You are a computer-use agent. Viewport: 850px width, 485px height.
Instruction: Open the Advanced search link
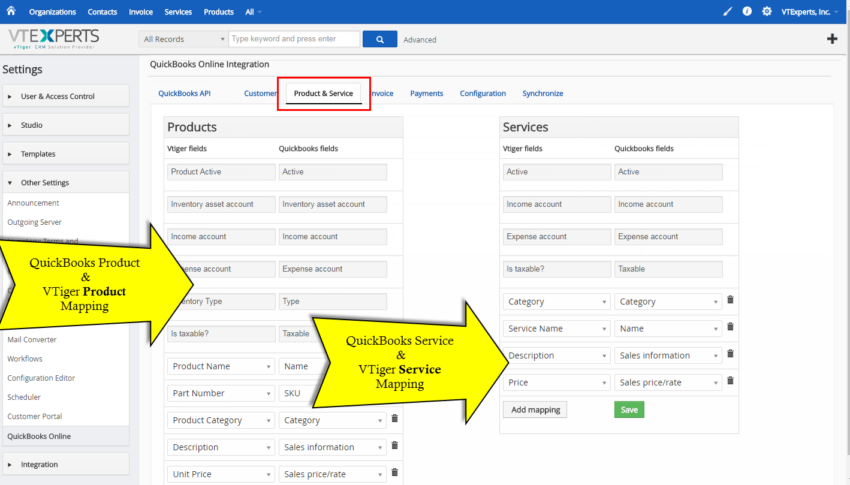pyautogui.click(x=420, y=40)
